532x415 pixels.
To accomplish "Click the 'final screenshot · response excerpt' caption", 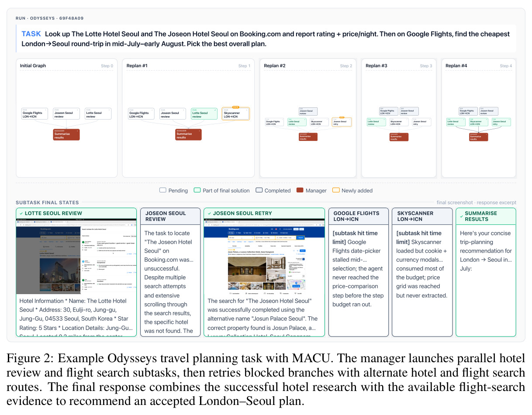I will [477, 202].
